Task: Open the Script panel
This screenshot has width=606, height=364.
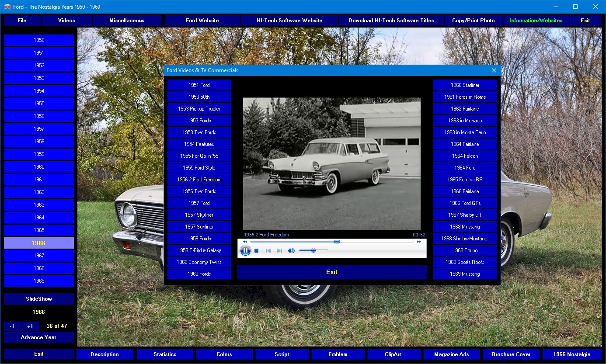Action: (282, 354)
